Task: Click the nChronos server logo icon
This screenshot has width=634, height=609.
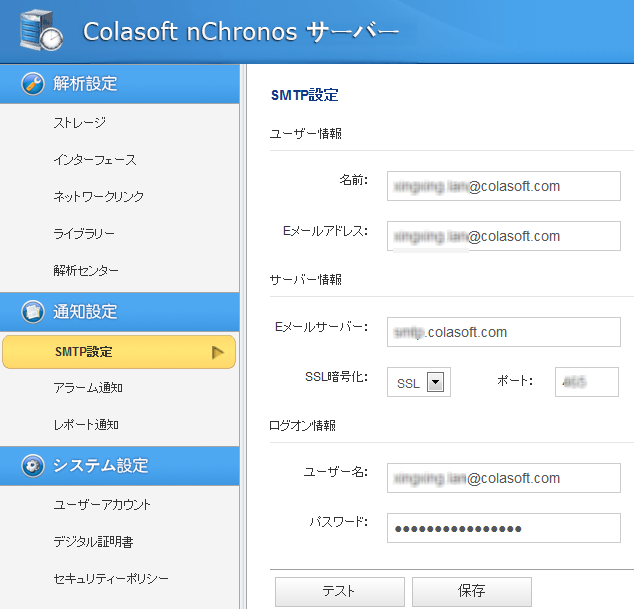Action: pos(40,30)
